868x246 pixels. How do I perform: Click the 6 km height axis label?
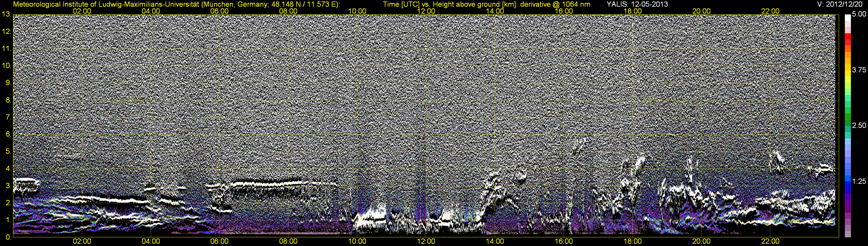click(8, 135)
